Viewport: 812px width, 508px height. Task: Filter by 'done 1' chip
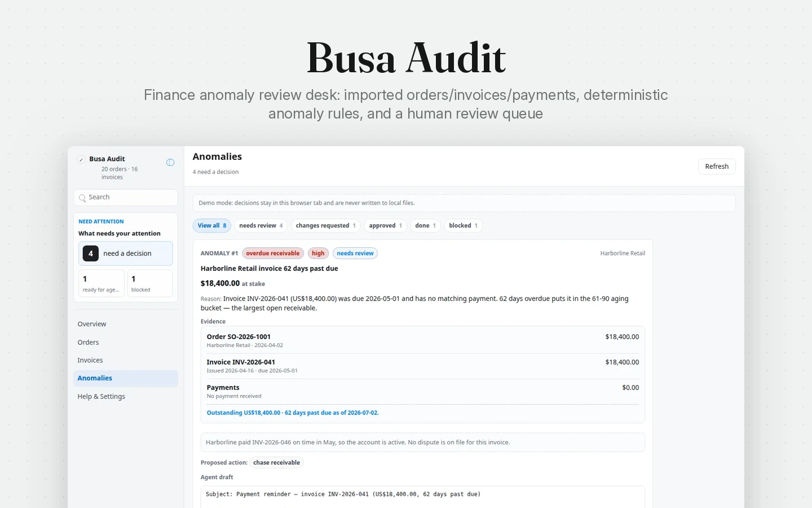[426, 226]
